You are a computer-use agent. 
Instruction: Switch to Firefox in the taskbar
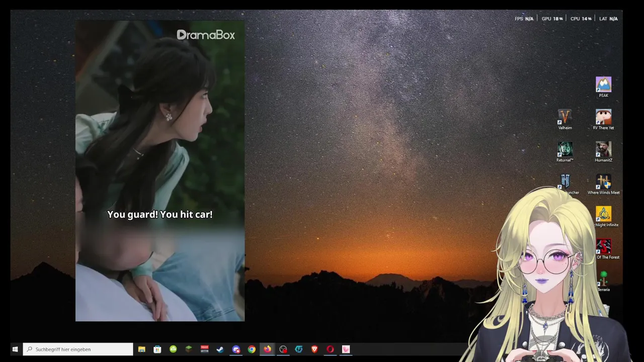267,349
